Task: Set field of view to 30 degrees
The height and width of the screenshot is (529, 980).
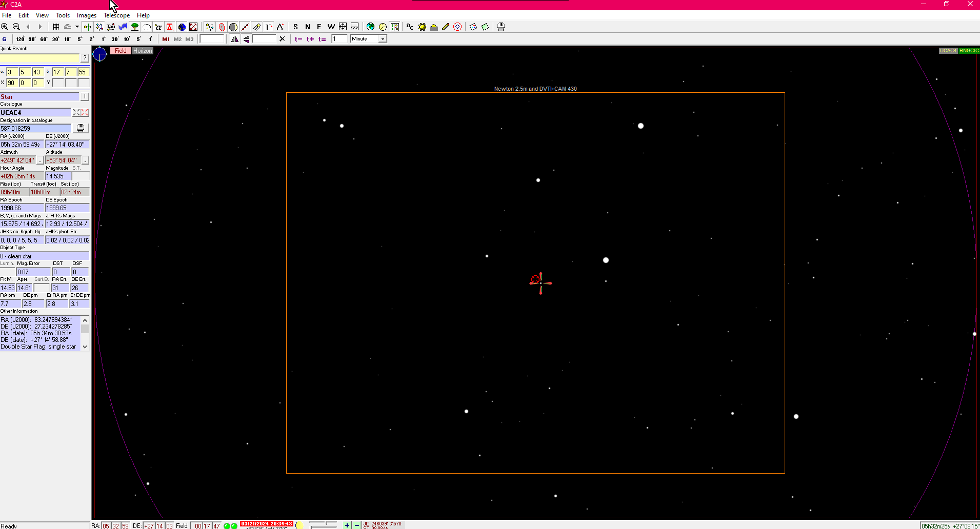Action: 55,39
